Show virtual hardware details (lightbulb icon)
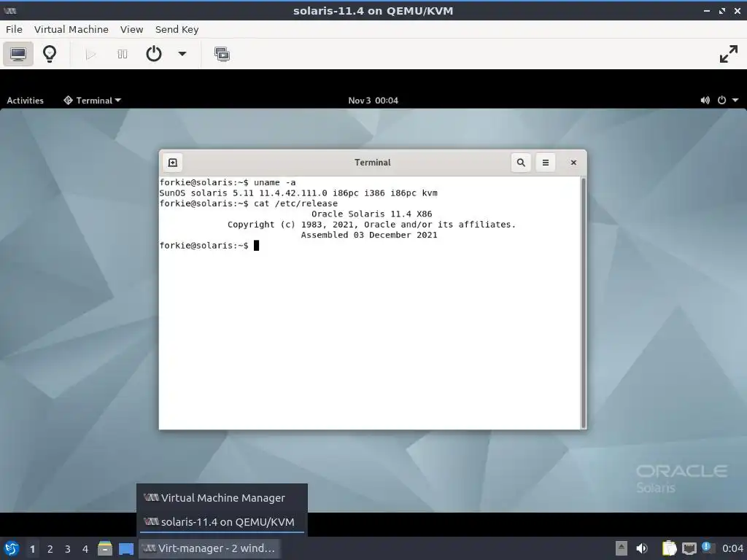Image resolution: width=747 pixels, height=560 pixels. point(50,54)
